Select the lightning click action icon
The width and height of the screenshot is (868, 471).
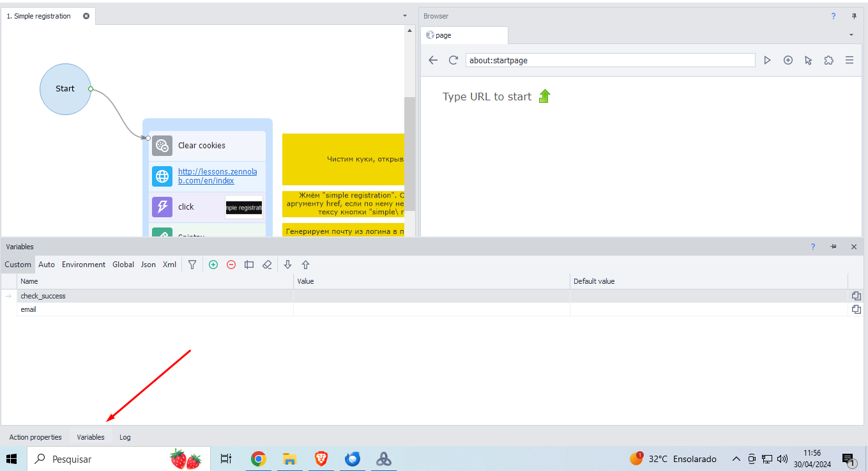click(162, 207)
